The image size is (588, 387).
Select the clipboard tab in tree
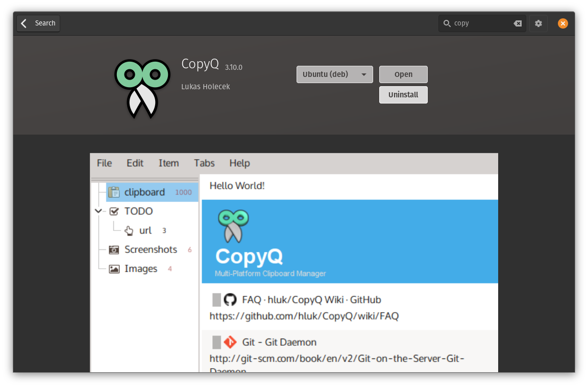click(x=152, y=192)
